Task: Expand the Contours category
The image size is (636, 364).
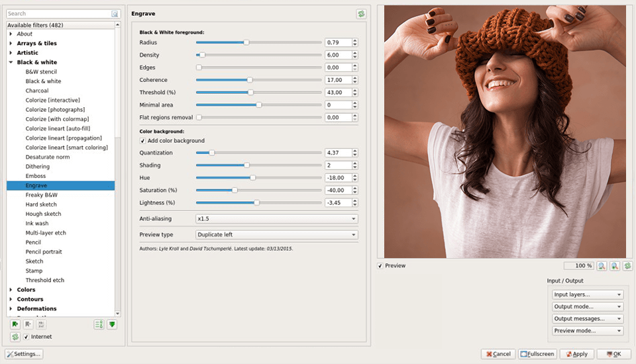Action: (x=11, y=299)
